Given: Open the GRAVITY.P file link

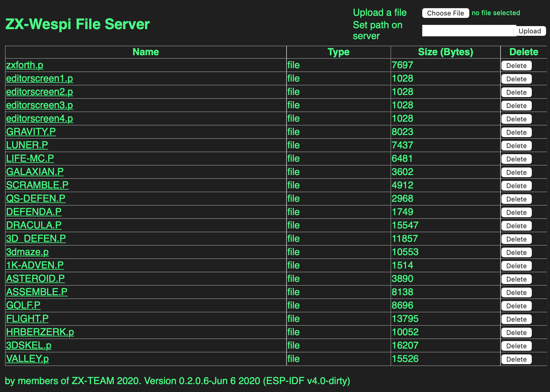Looking at the screenshot, I should point(31,132).
